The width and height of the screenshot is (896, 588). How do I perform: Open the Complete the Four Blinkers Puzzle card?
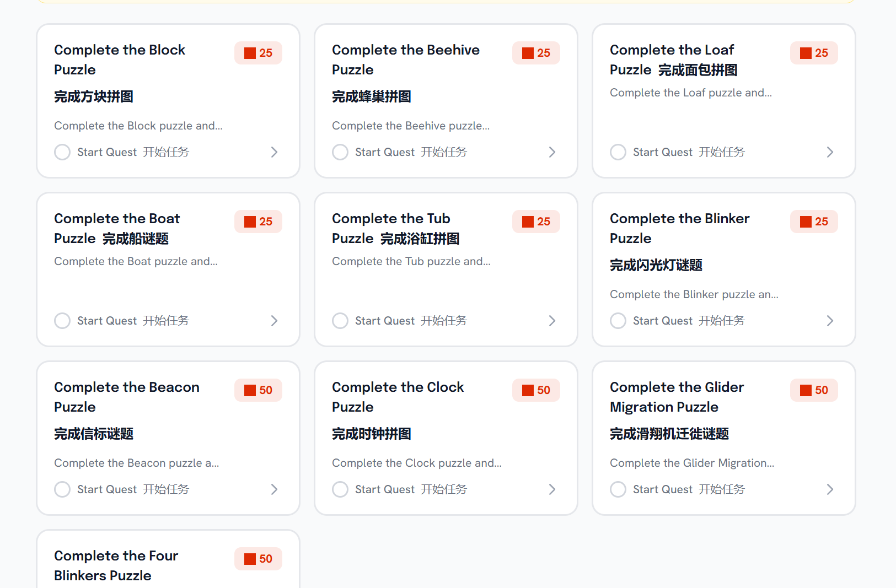(x=116, y=565)
